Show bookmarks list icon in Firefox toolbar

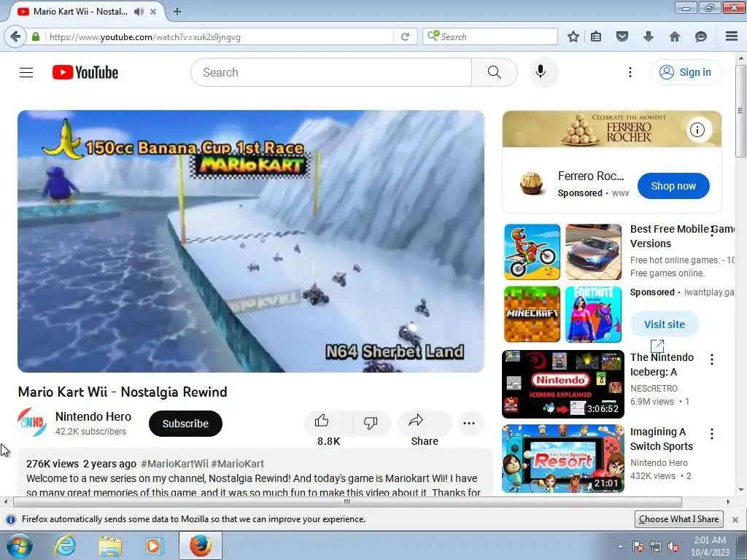tap(596, 36)
